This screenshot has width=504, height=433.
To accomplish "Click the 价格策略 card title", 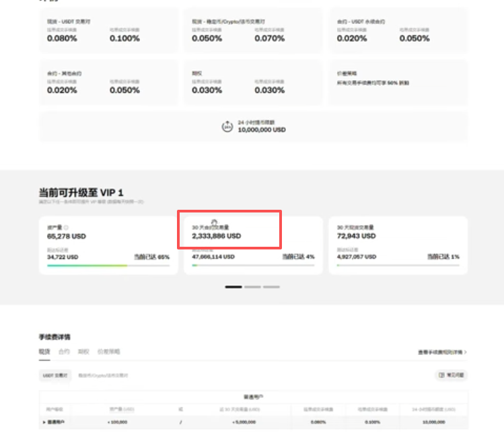I will pos(347,73).
